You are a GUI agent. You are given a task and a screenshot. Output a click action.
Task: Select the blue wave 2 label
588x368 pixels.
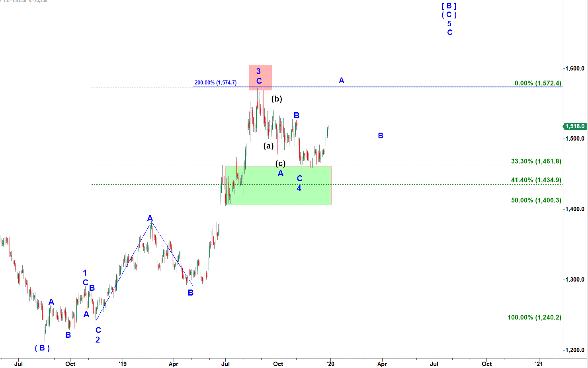pyautogui.click(x=98, y=340)
